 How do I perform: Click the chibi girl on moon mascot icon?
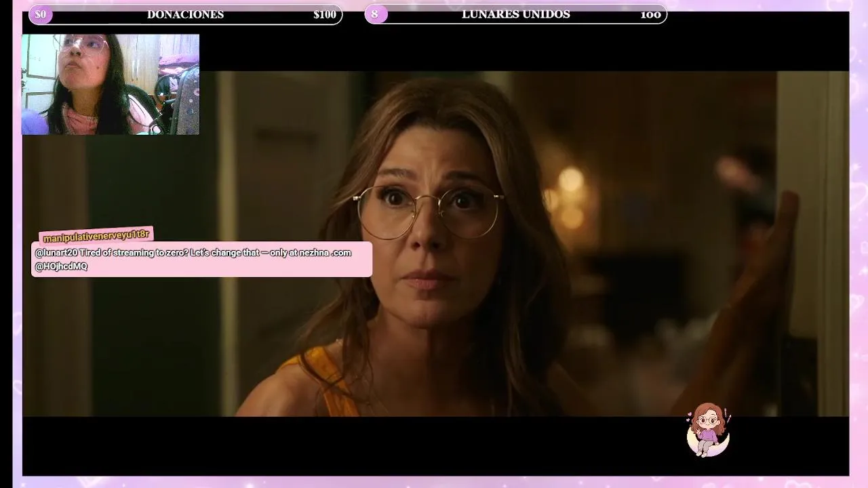pos(708,430)
